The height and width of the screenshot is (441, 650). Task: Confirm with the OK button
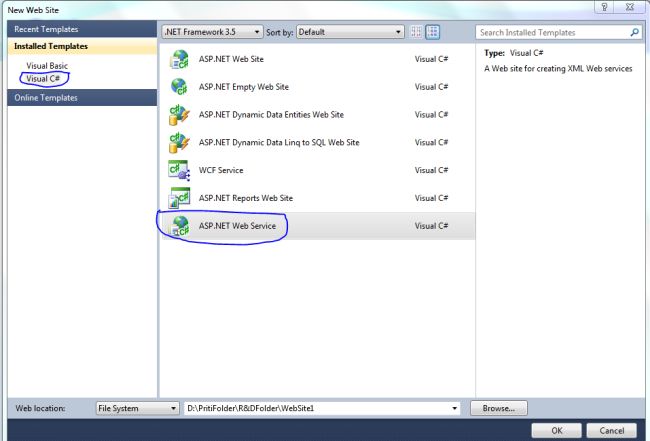(556, 431)
